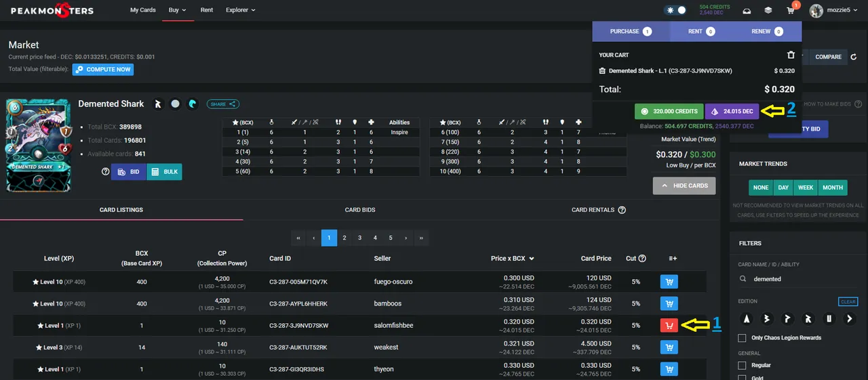Screen dimensions: 868x380
Task: Jump to first page of listings
Action: click(x=298, y=238)
